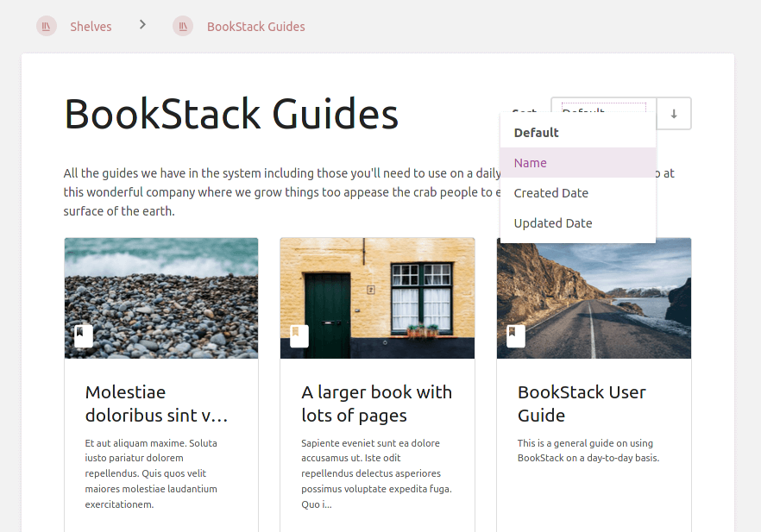This screenshot has height=532, width=761.
Task: Open A larger book with lots of pages
Action: click(x=376, y=404)
